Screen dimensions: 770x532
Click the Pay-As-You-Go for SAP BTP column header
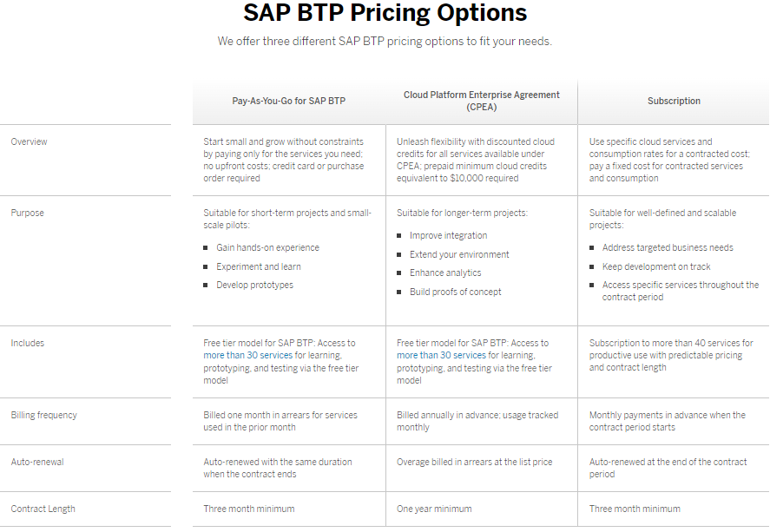tap(288, 101)
